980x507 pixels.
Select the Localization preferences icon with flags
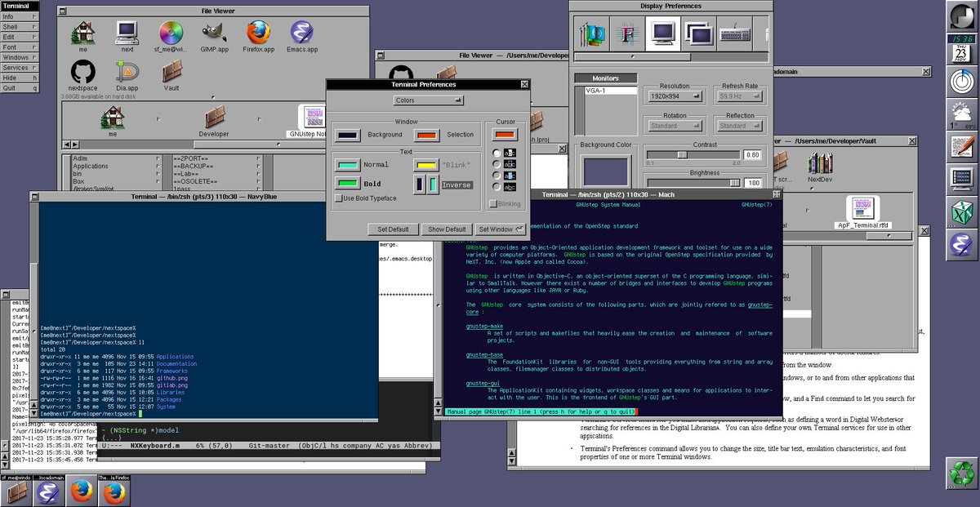tap(592, 34)
